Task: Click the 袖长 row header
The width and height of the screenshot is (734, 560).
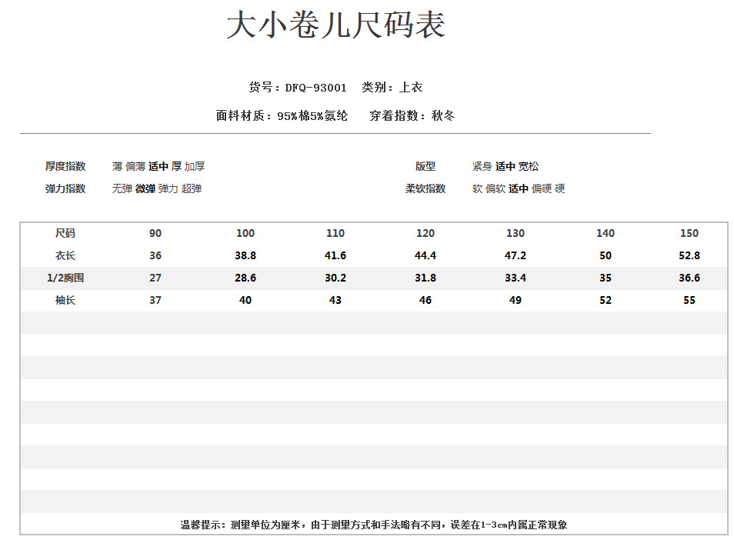Action: point(65,300)
